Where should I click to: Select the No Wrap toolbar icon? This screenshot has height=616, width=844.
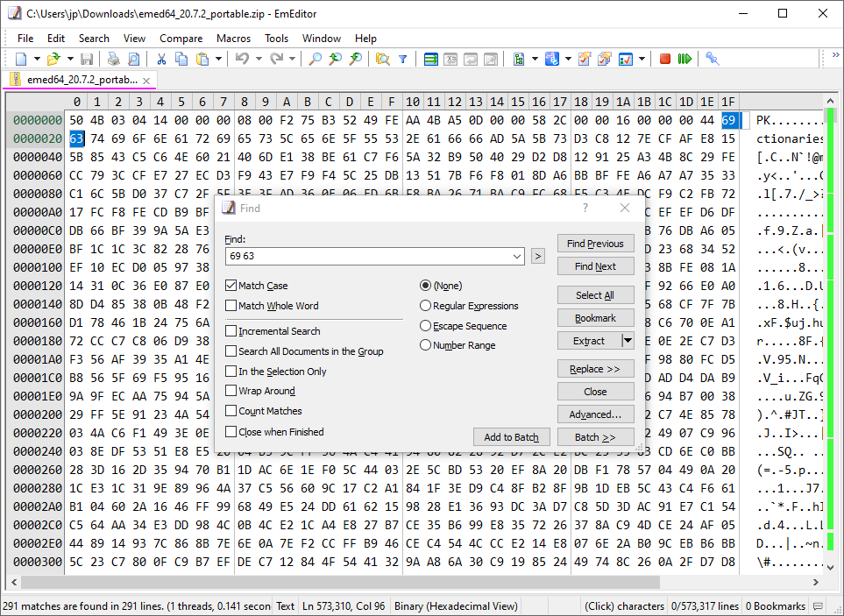click(x=430, y=59)
